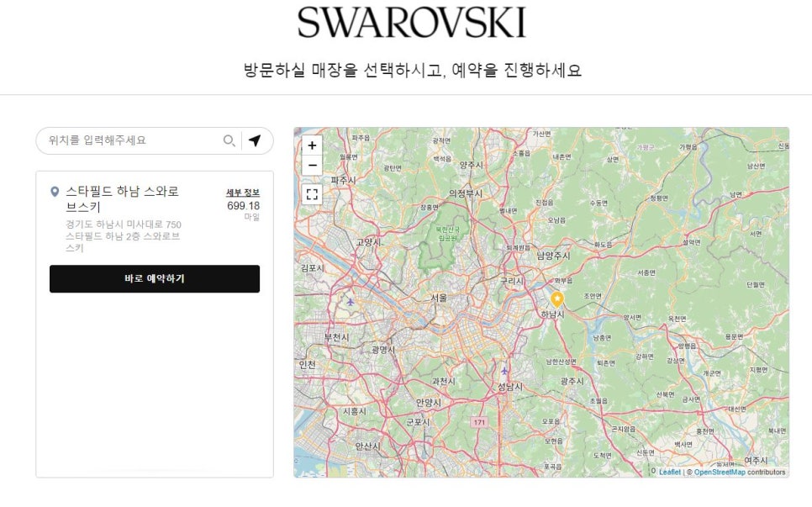This screenshot has width=812, height=507.
Task: Open the OpenStreetMap contributors link
Action: (x=720, y=472)
